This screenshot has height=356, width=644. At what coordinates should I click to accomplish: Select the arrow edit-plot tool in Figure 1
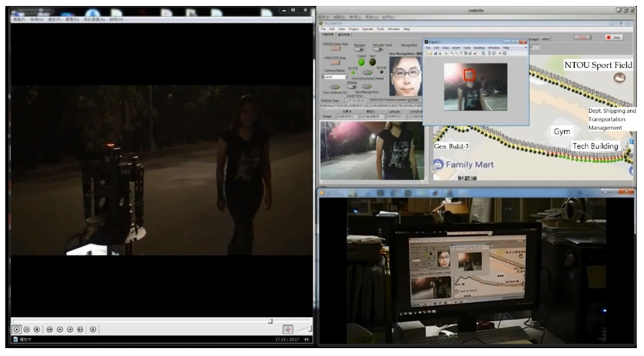(446, 53)
